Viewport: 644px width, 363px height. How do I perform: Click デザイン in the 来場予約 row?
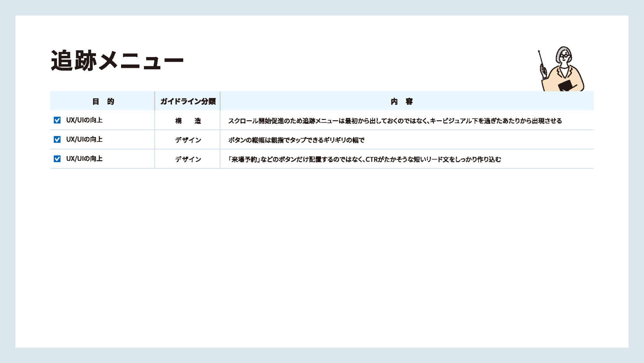[188, 160]
